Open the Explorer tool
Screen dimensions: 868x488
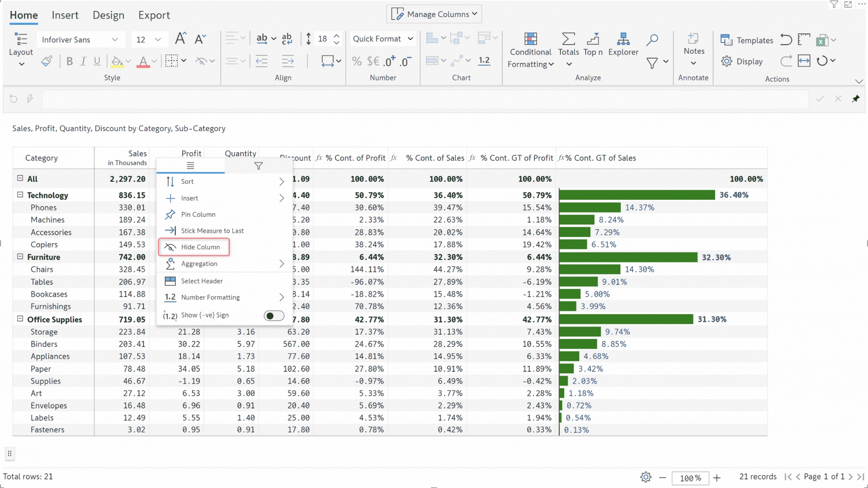623,39
